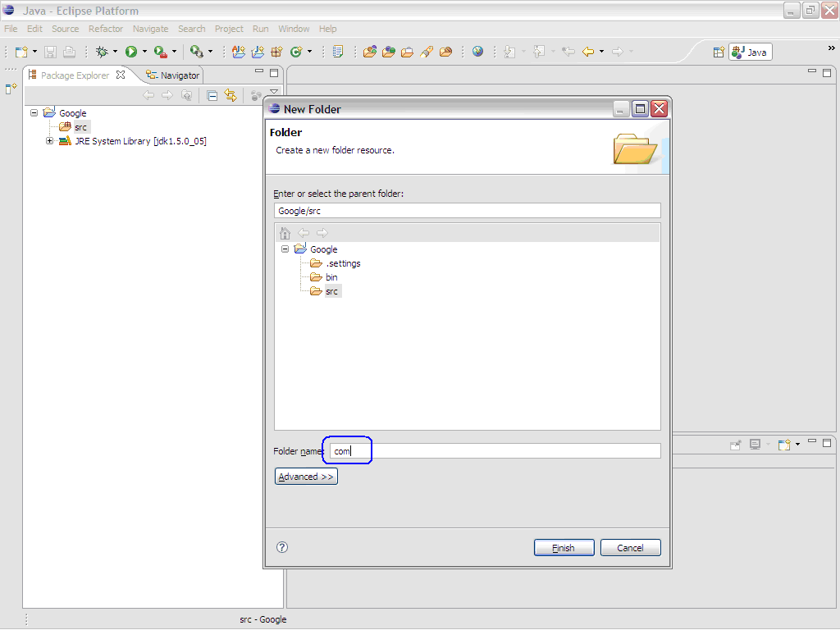This screenshot has height=630, width=840.
Task: Open the New Java Class dropdown arrow
Action: coord(309,52)
